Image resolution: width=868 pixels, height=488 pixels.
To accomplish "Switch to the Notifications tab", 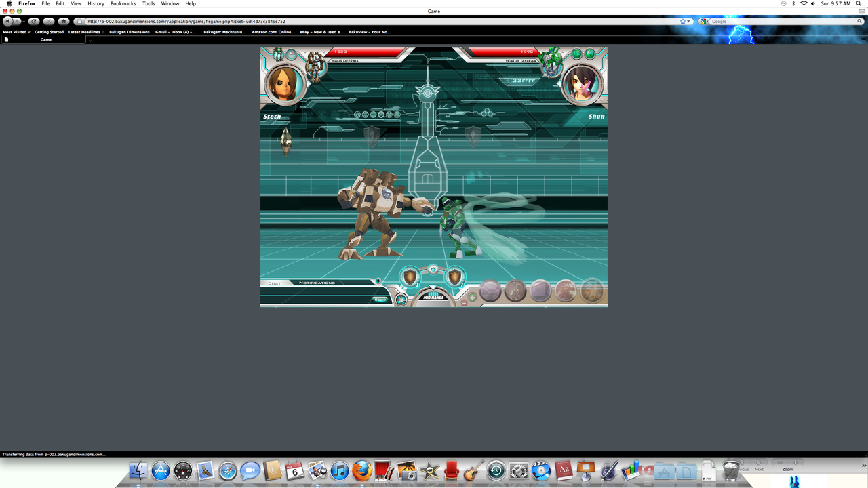I will click(x=317, y=283).
